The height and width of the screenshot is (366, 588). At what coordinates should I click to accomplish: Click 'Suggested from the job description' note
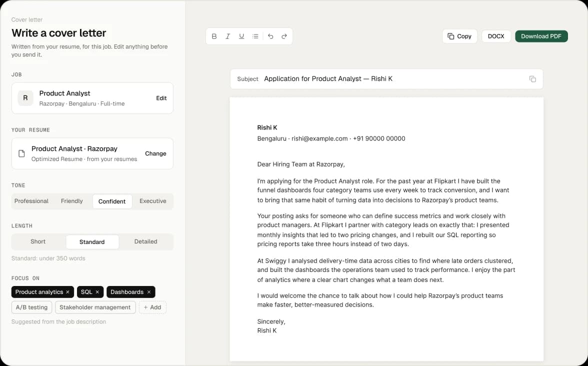58,322
